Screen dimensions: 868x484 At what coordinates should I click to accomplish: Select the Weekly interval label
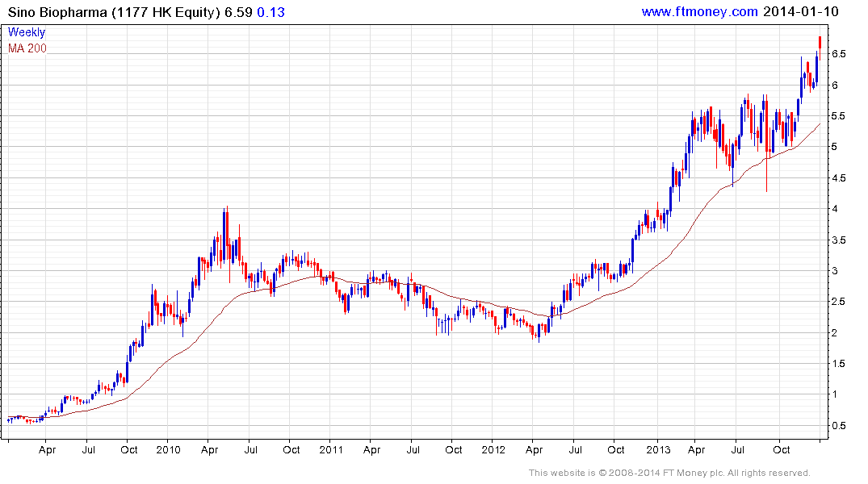click(x=27, y=32)
